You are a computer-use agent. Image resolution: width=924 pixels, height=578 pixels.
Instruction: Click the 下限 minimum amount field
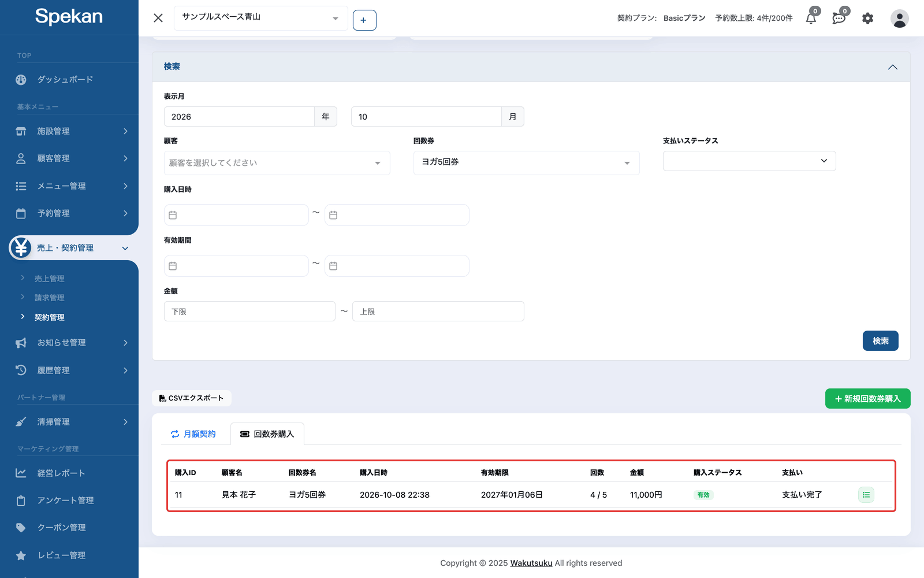249,312
